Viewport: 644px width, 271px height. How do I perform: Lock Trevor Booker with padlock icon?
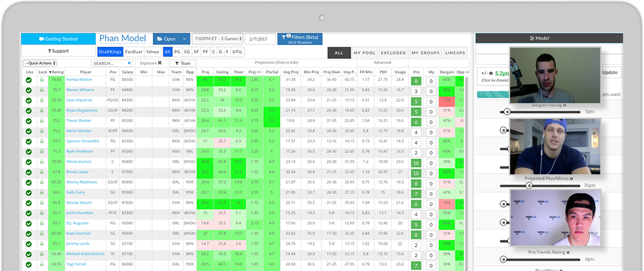pyautogui.click(x=42, y=121)
